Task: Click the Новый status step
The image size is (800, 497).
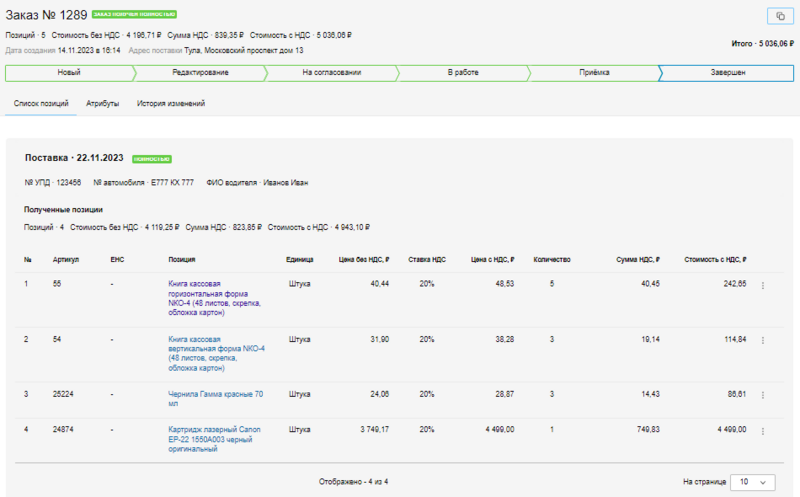Action: click(x=69, y=73)
